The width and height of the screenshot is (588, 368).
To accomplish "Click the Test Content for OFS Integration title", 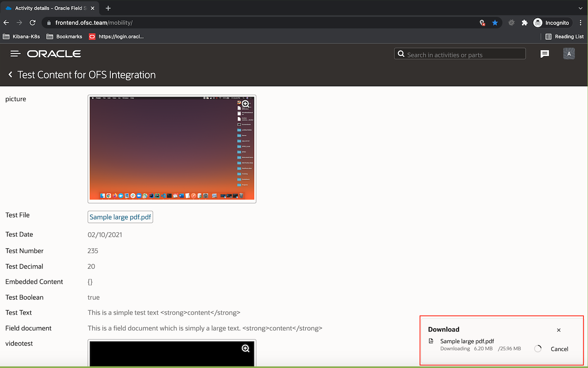I will (86, 75).
